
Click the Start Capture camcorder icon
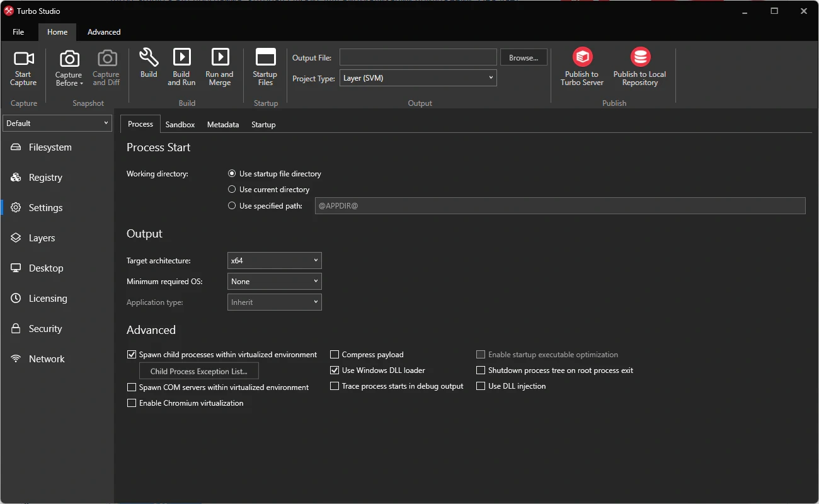(23, 59)
